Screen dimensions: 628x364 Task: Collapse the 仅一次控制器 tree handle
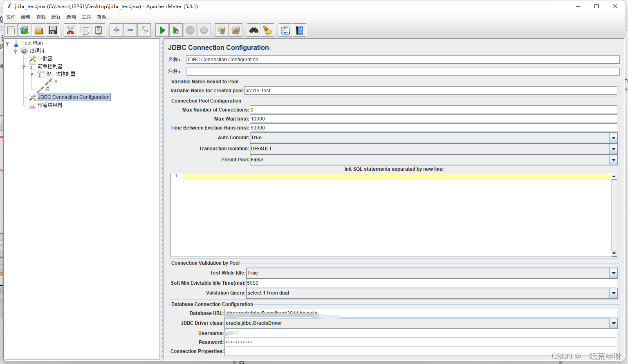click(32, 74)
